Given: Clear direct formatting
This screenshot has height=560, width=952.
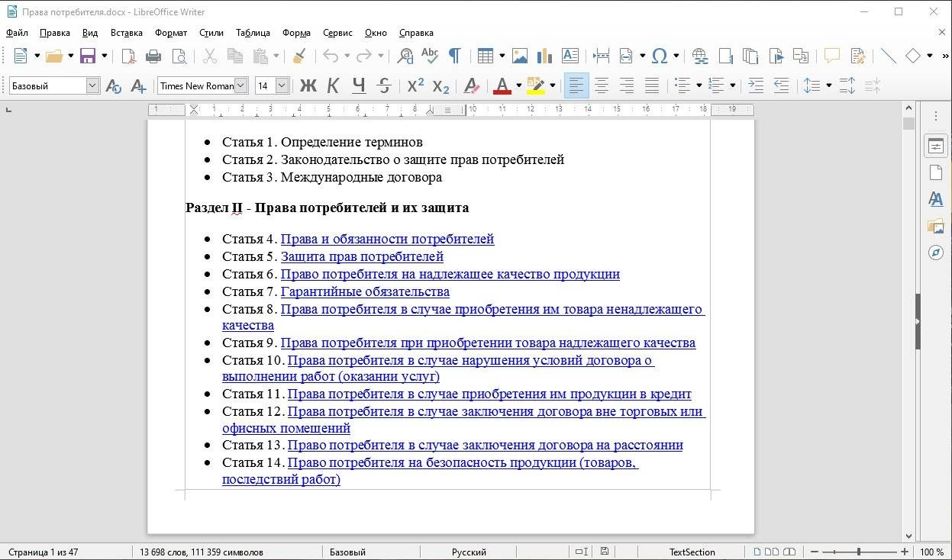Looking at the screenshot, I should tap(471, 85).
